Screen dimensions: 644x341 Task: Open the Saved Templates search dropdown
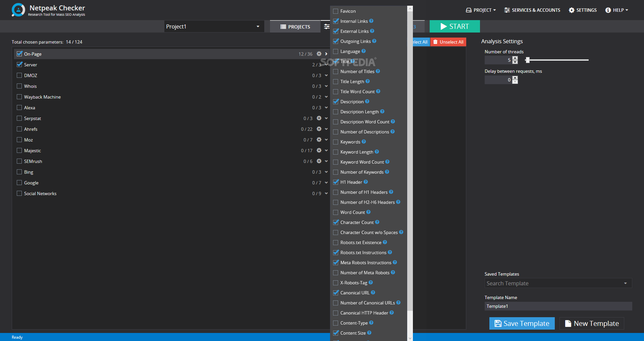[x=558, y=283]
